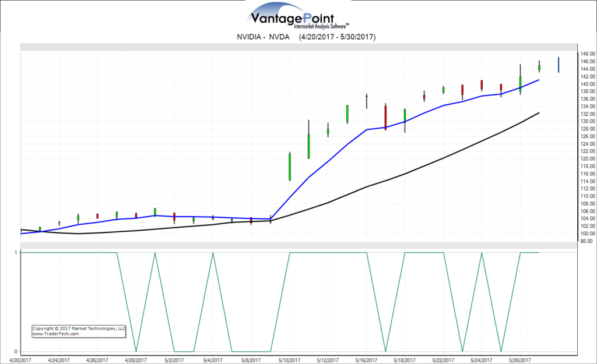The height and width of the screenshot is (364, 597).
Task: Click the 5/22/2017 date label
Action: click(443, 360)
